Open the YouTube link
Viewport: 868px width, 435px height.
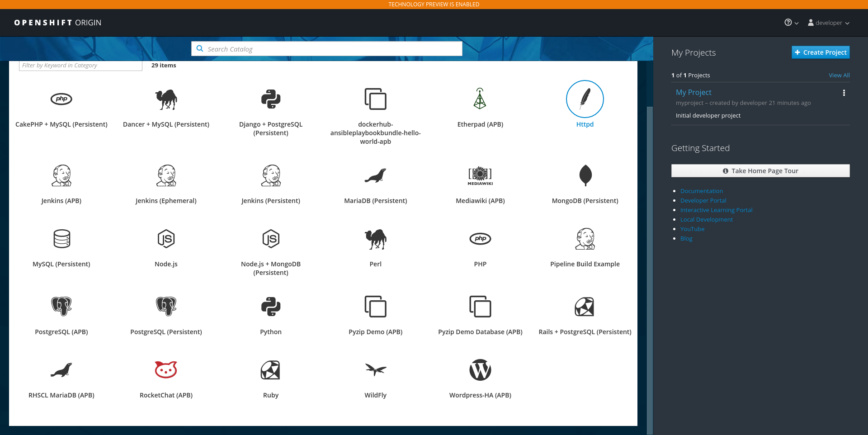click(x=693, y=229)
